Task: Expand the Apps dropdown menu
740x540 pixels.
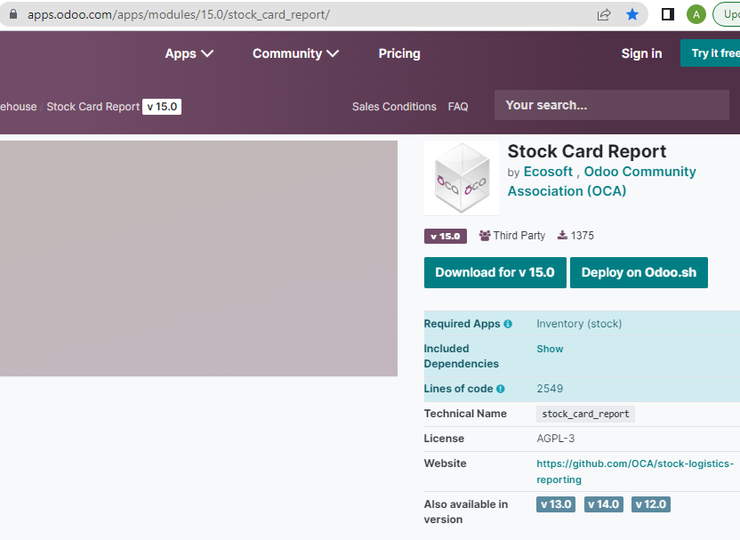Action: [189, 54]
